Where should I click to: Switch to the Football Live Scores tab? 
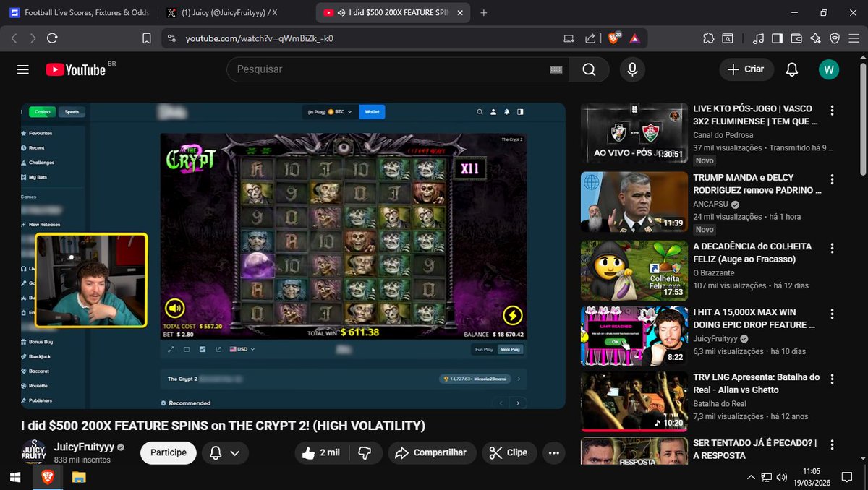tap(80, 13)
